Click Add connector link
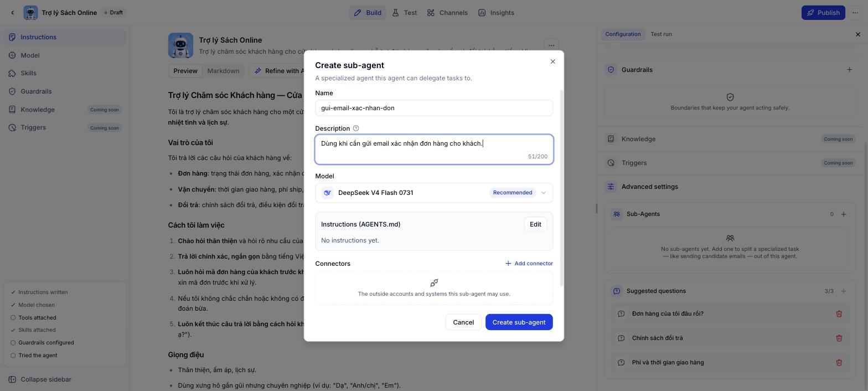868x391 pixels. (529, 264)
